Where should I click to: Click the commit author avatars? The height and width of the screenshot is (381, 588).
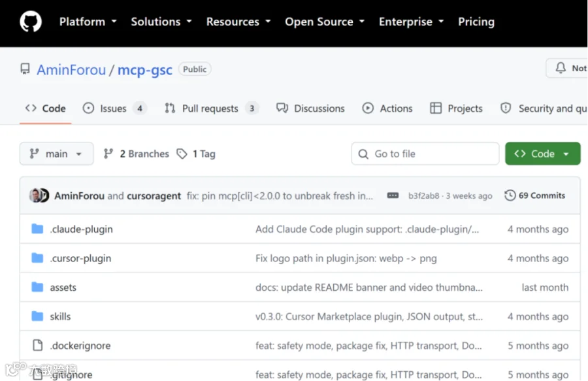pyautogui.click(x=39, y=195)
